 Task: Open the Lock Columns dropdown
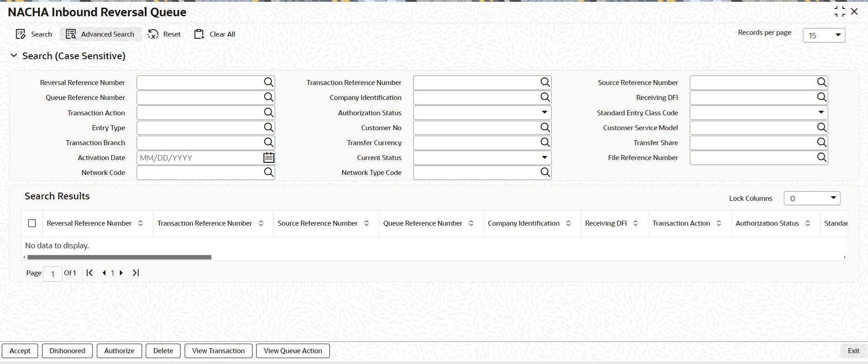(812, 198)
